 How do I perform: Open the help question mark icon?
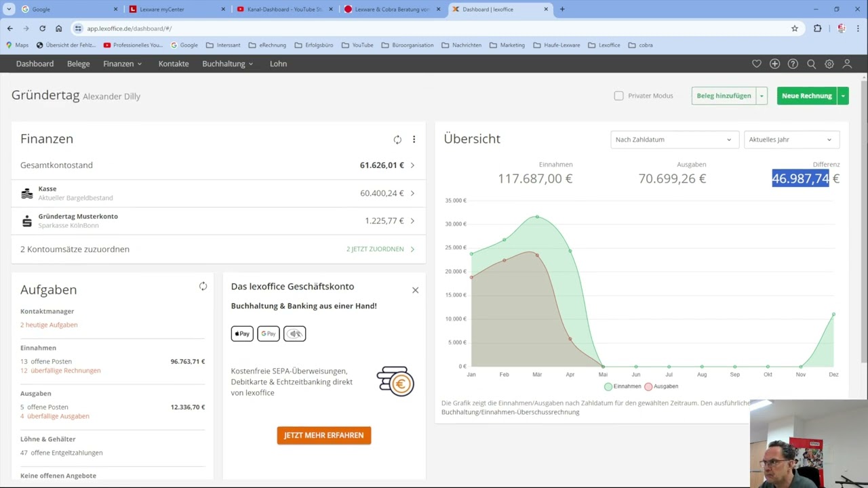(793, 64)
